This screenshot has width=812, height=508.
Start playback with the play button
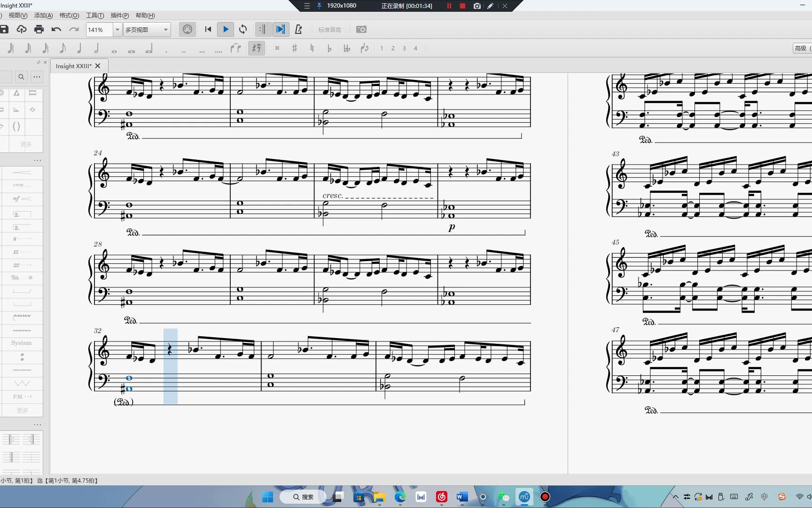(226, 29)
